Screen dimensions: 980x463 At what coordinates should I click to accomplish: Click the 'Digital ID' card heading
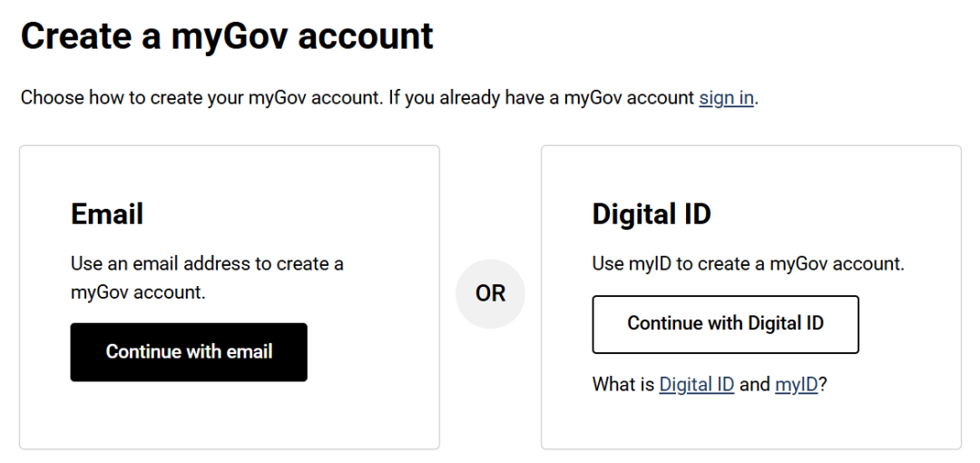pyautogui.click(x=652, y=214)
